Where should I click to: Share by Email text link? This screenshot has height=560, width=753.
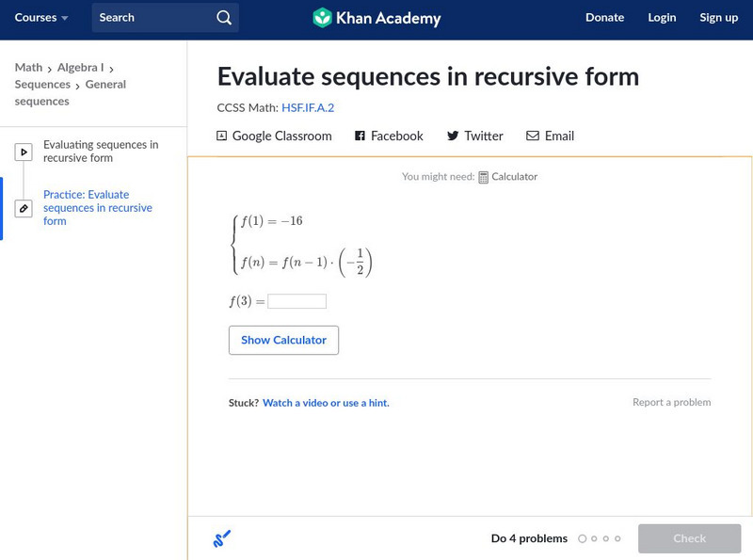pyautogui.click(x=559, y=136)
